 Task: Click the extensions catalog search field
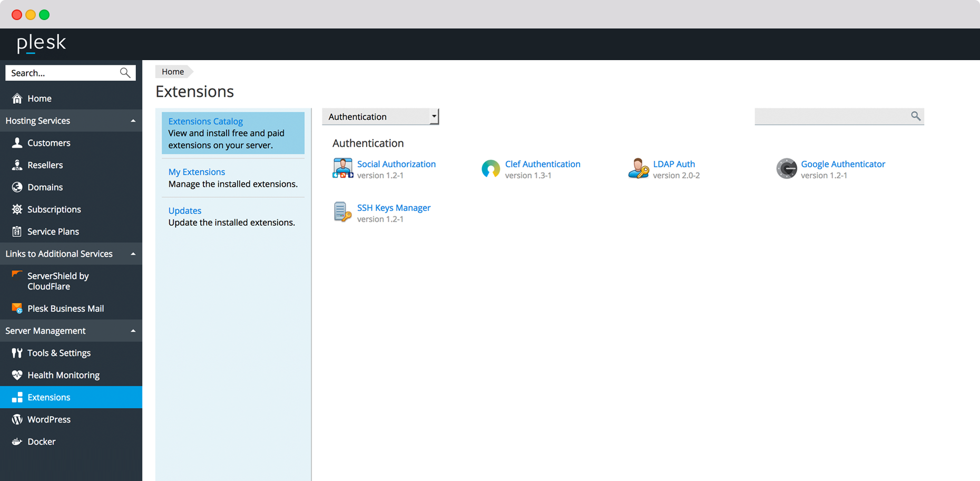coord(831,116)
